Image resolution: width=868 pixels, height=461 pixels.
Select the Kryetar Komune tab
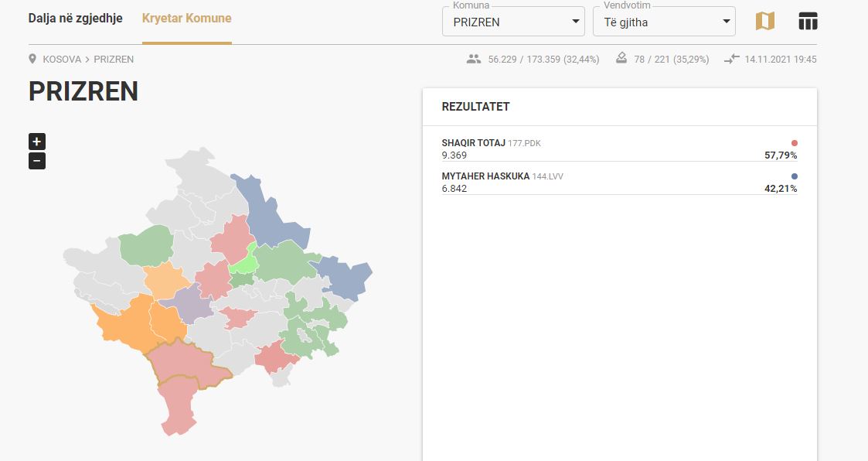[186, 19]
